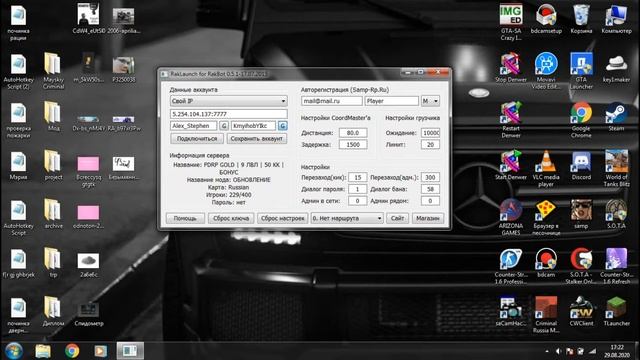The height and width of the screenshot is (360, 640).
Task: Open the Компьютер desktop icon
Action: [x=616, y=19]
